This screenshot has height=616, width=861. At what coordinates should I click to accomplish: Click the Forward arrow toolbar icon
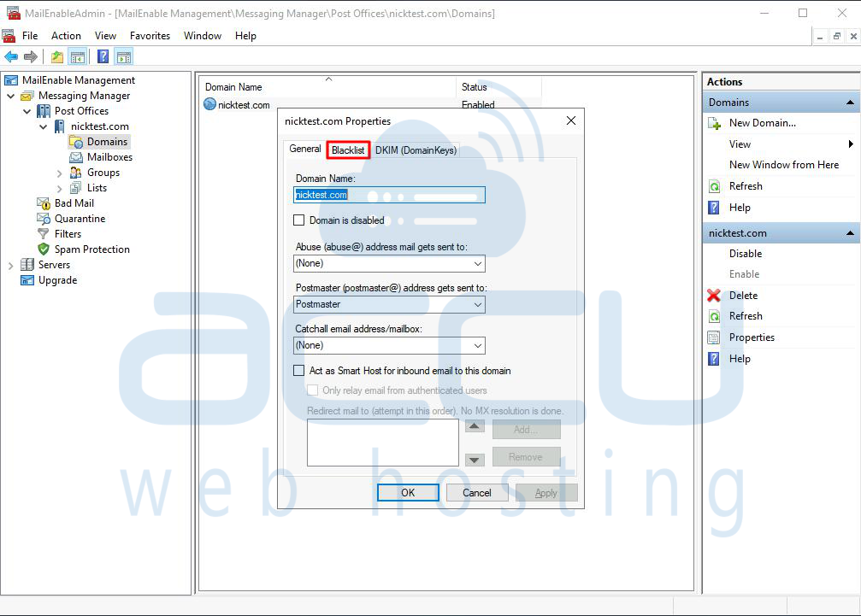pyautogui.click(x=31, y=56)
